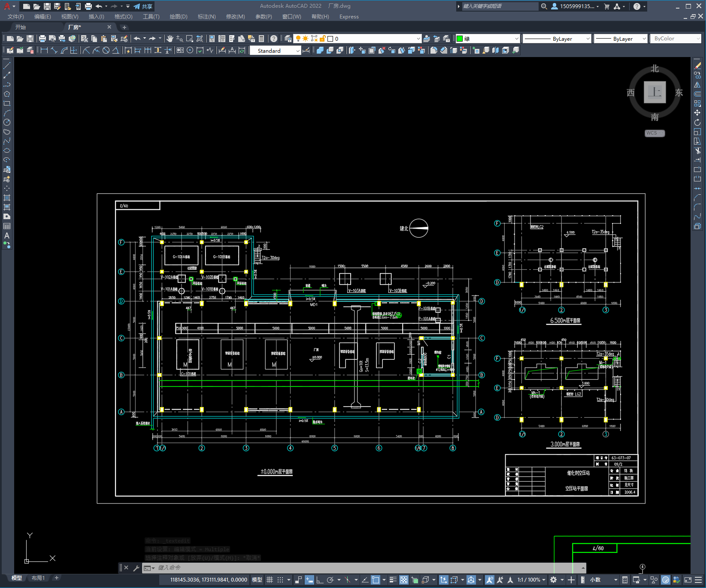Click the coordinates readout in status bar
The width and height of the screenshot is (706, 588).
[x=209, y=580]
